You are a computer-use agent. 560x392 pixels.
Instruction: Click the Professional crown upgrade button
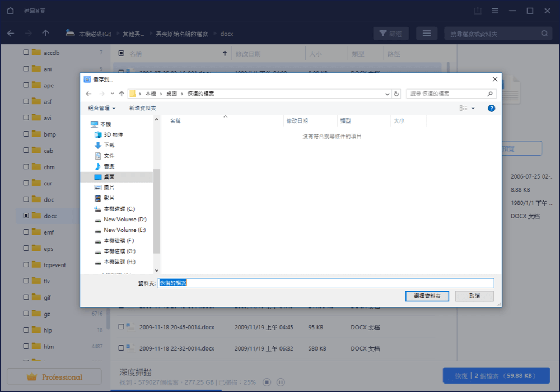tap(54, 377)
